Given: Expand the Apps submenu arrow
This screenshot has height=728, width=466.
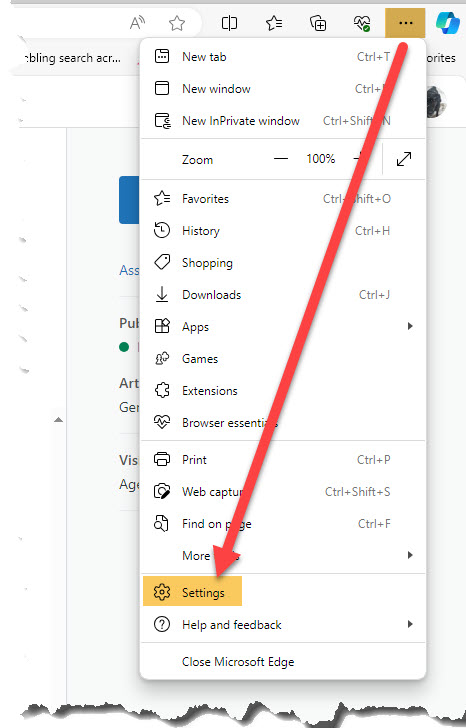Looking at the screenshot, I should pyautogui.click(x=410, y=326).
